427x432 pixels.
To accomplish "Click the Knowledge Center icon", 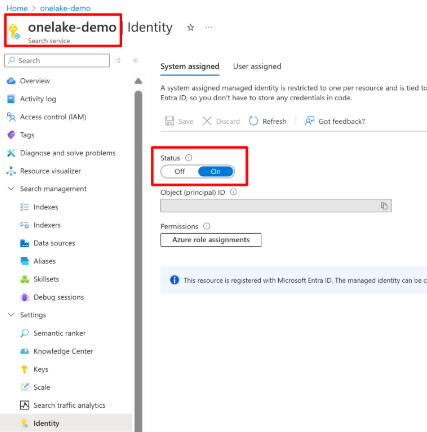I will (x=24, y=351).
